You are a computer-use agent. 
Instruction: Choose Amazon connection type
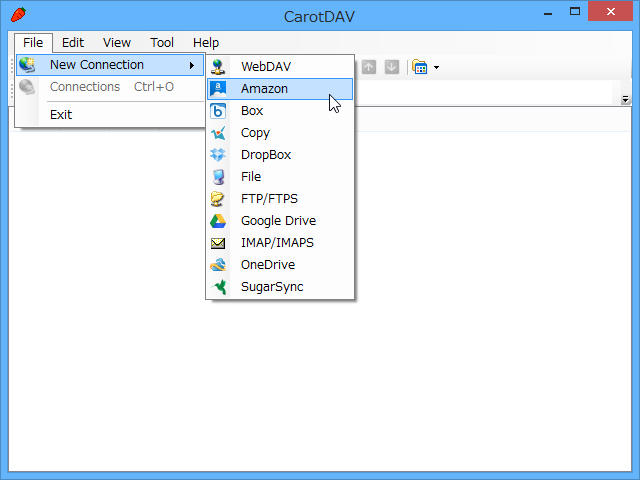280,89
